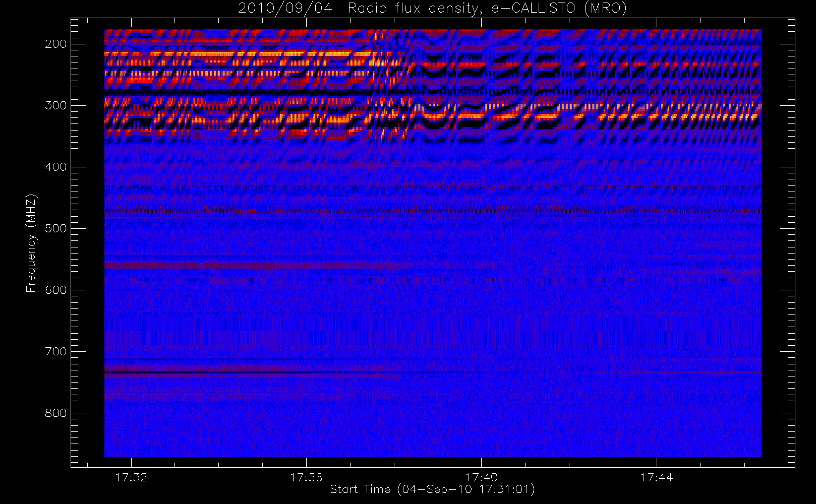This screenshot has width=816, height=504.
Task: Select the 400 frequency tick label
Action: 56,167
